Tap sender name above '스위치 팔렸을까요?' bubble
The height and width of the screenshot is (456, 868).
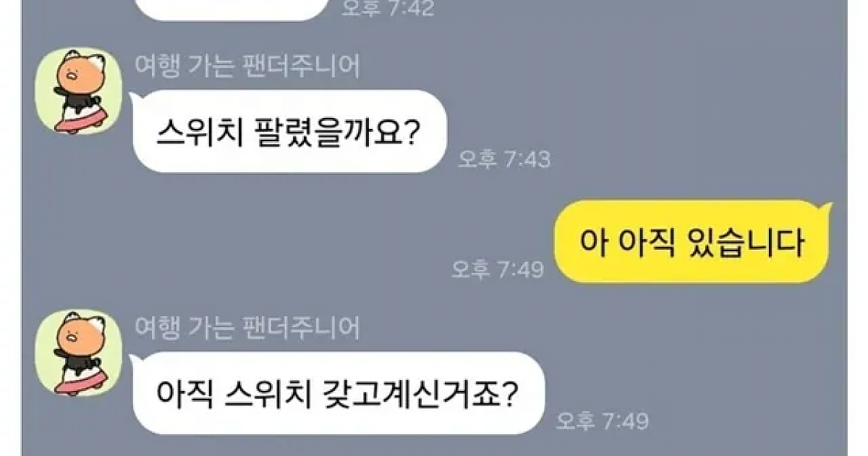pyautogui.click(x=247, y=67)
